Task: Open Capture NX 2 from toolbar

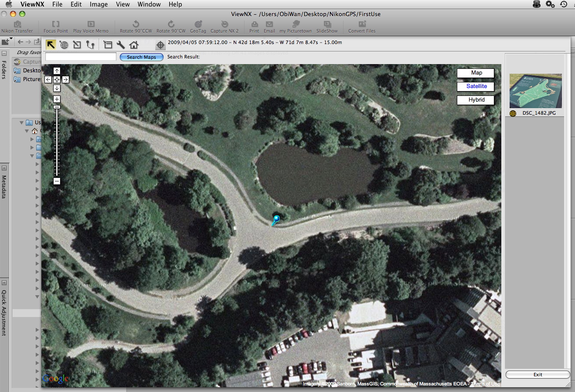Action: click(225, 27)
